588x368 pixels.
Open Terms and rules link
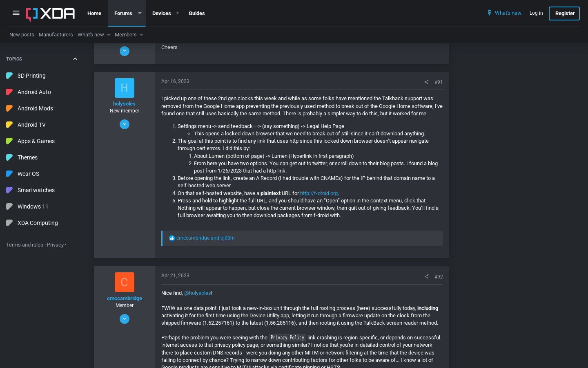24,245
